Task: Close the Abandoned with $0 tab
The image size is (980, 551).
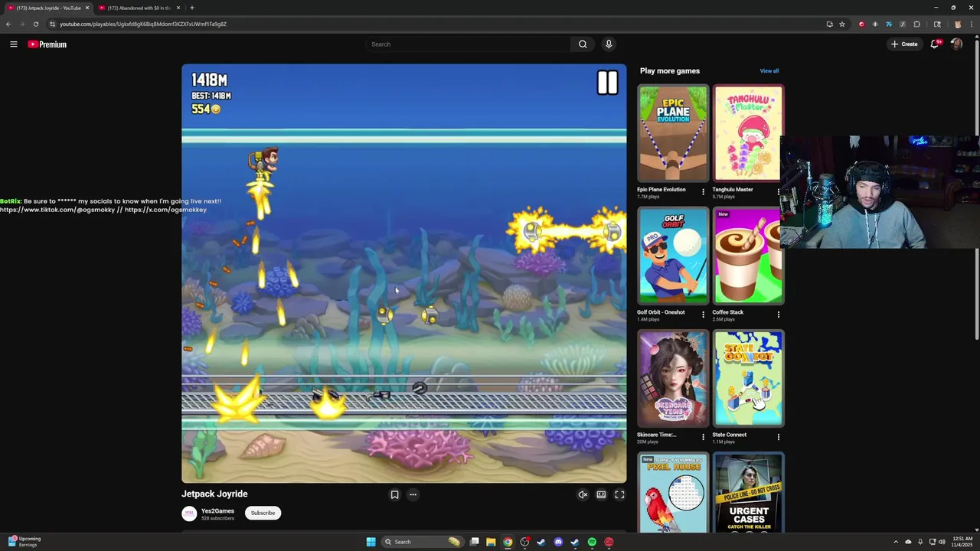Action: [x=178, y=8]
